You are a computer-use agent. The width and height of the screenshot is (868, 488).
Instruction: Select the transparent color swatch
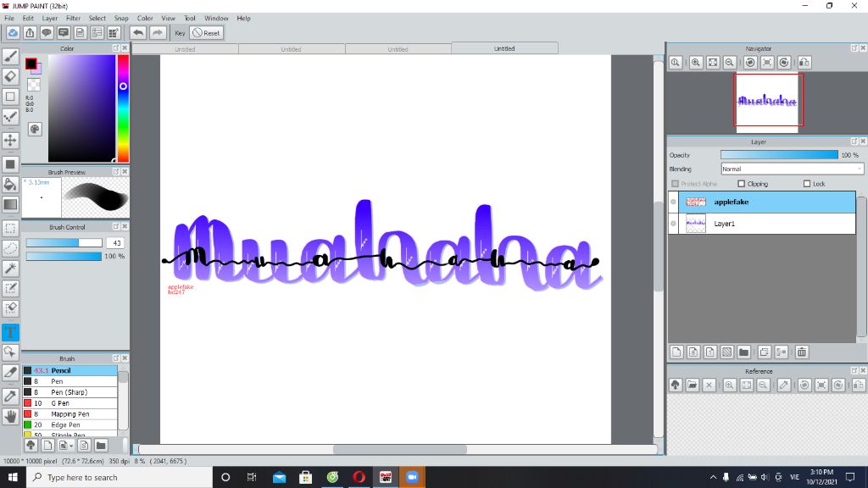point(34,85)
